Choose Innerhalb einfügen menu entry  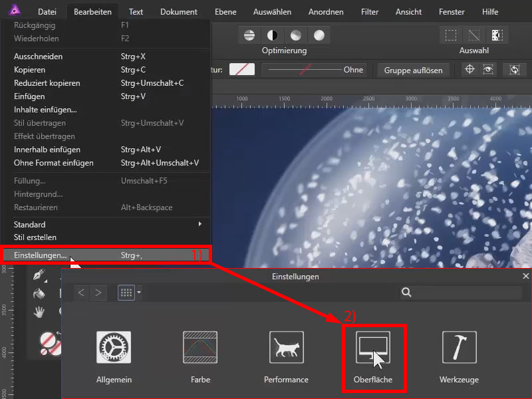(105, 149)
